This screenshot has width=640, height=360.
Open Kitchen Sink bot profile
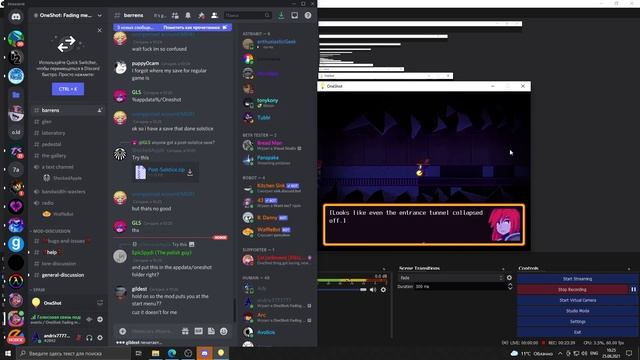pos(276,188)
